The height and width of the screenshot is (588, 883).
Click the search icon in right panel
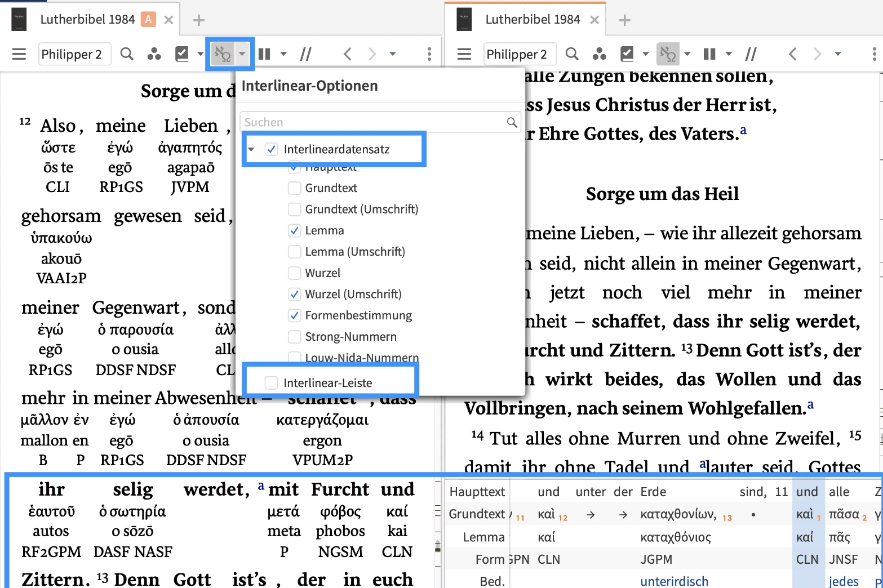coord(572,54)
